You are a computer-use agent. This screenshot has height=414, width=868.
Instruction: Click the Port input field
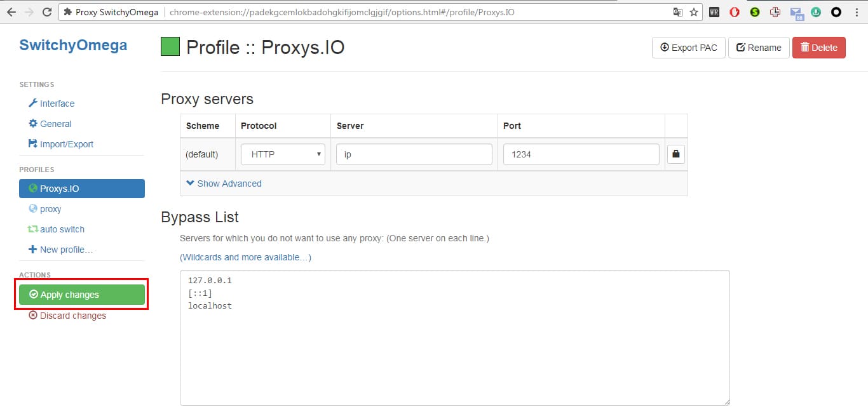tap(581, 154)
